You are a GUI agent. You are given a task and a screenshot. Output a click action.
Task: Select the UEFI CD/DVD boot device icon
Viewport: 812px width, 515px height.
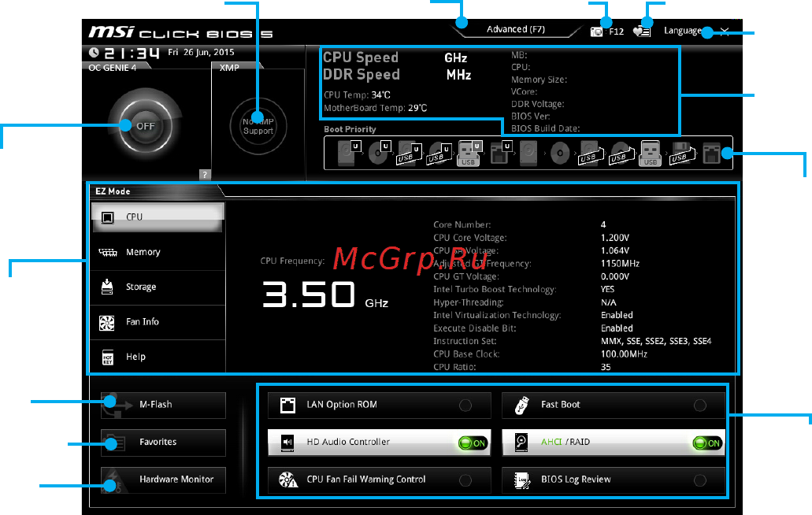pos(379,153)
